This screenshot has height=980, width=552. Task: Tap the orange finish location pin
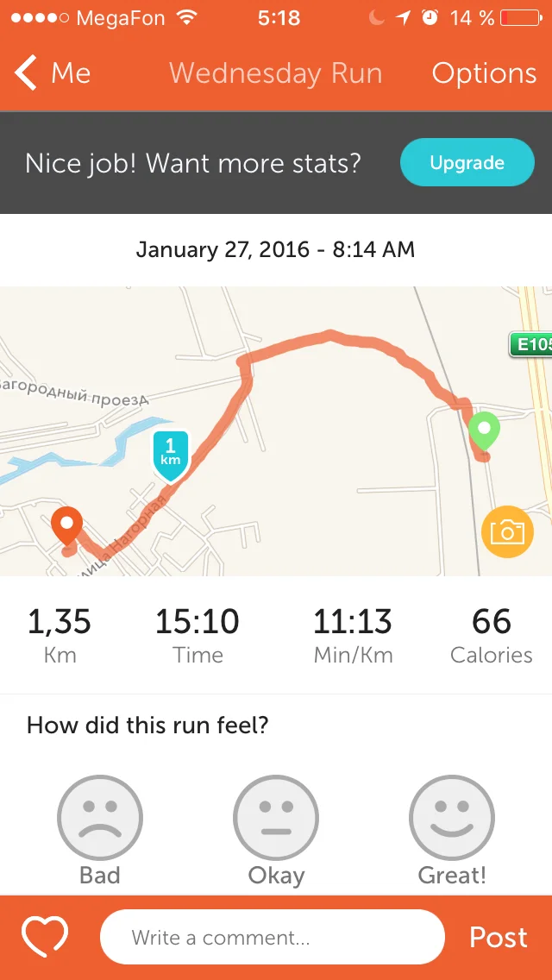pyautogui.click(x=66, y=525)
